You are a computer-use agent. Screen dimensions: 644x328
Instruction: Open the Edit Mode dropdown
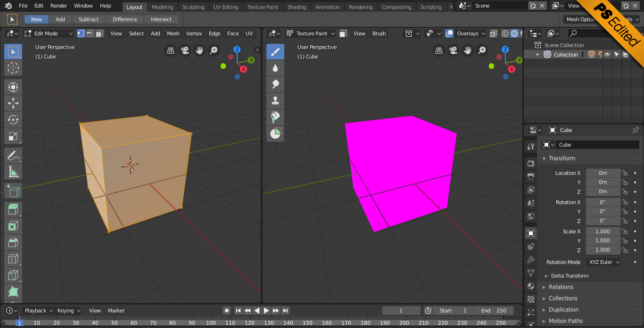coord(49,33)
